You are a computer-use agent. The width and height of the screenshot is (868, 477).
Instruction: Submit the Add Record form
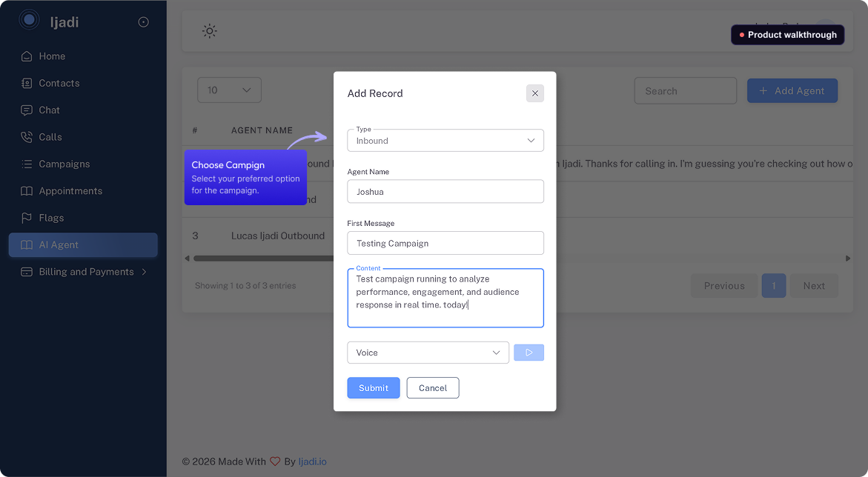click(373, 388)
